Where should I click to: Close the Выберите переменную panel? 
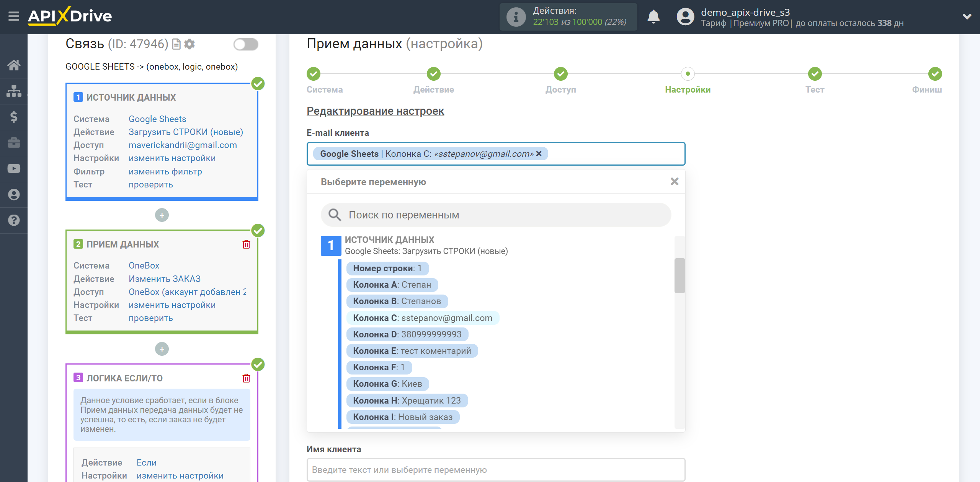pyautogui.click(x=675, y=181)
